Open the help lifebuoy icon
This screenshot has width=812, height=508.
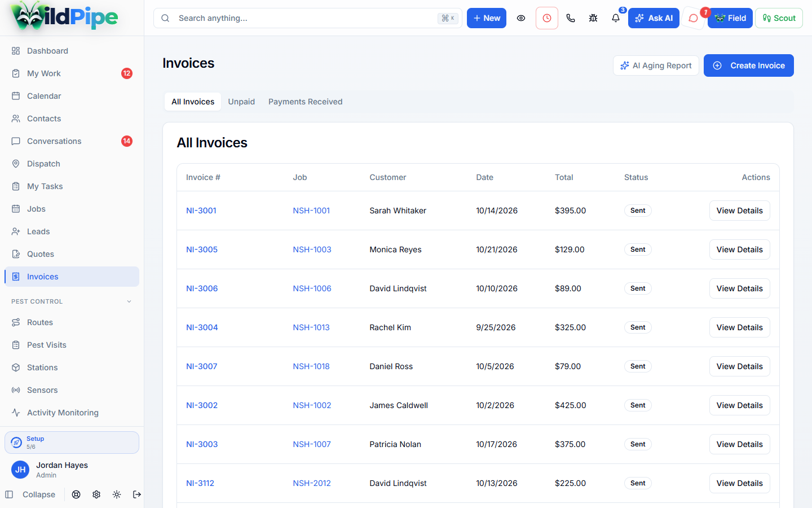click(x=76, y=494)
